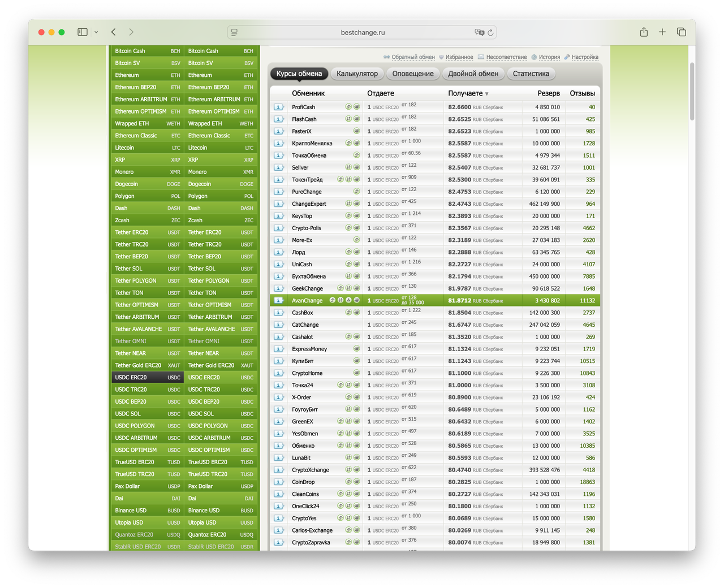Select Monero in the right currency column
This screenshot has height=588, width=724.
pos(221,172)
